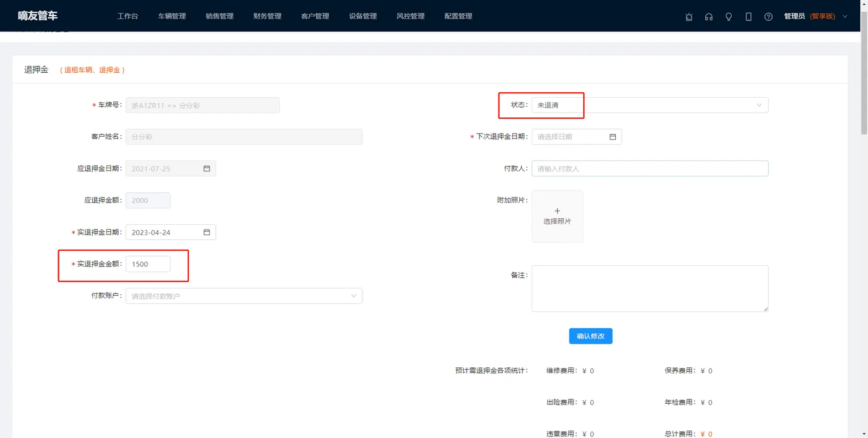Click the 确认修改 button
Screen dimensions: 868x438
591,336
